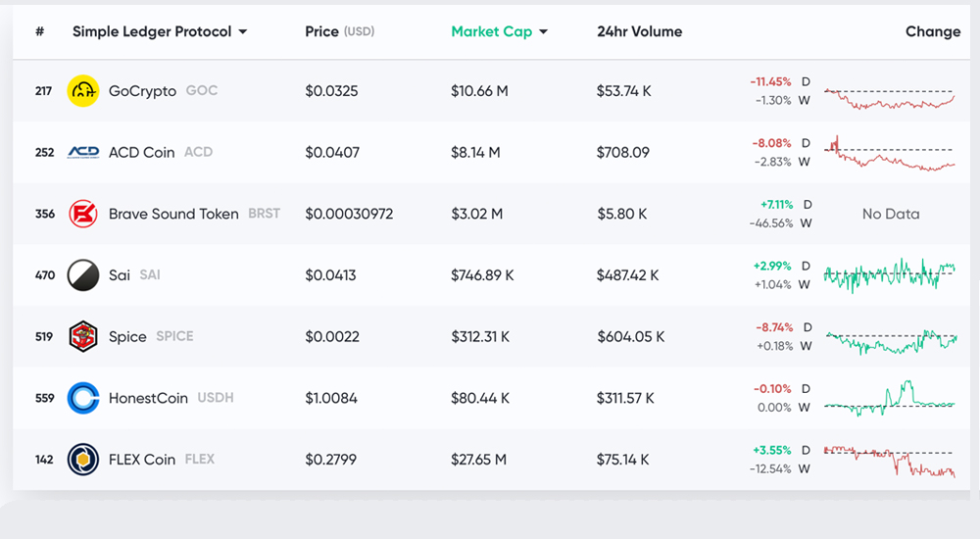Click the USDH ticker symbol
Image resolution: width=980 pixels, height=539 pixels.
(216, 397)
